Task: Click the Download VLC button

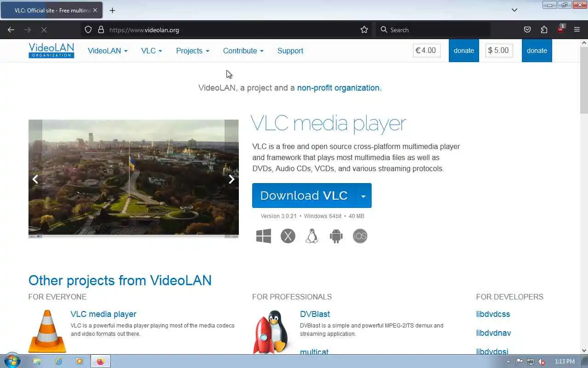Action: [x=304, y=195]
